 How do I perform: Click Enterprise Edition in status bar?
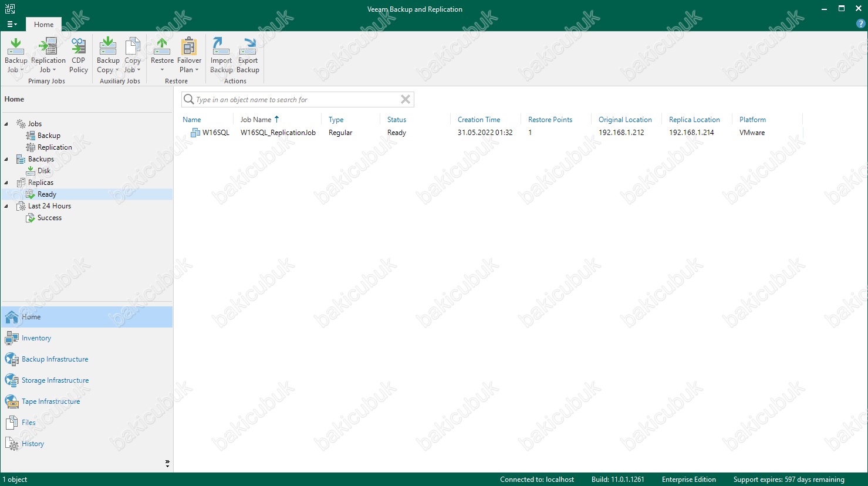pyautogui.click(x=689, y=480)
